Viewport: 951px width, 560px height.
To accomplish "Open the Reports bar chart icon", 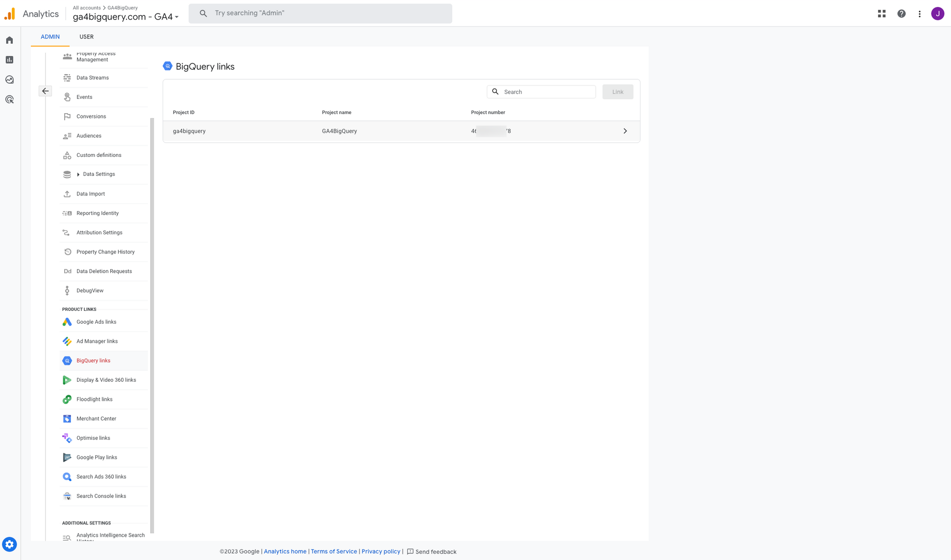I will point(10,60).
